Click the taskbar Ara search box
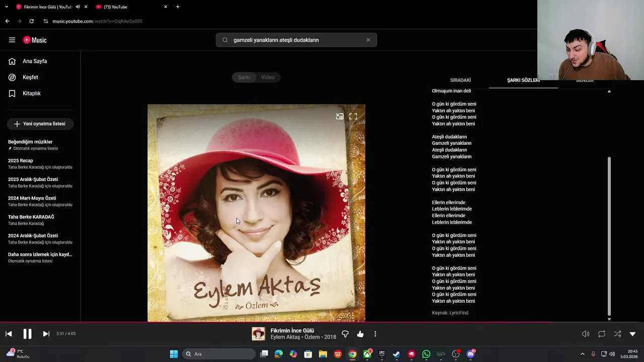Viewport: 644px width, 362px height. click(x=219, y=354)
